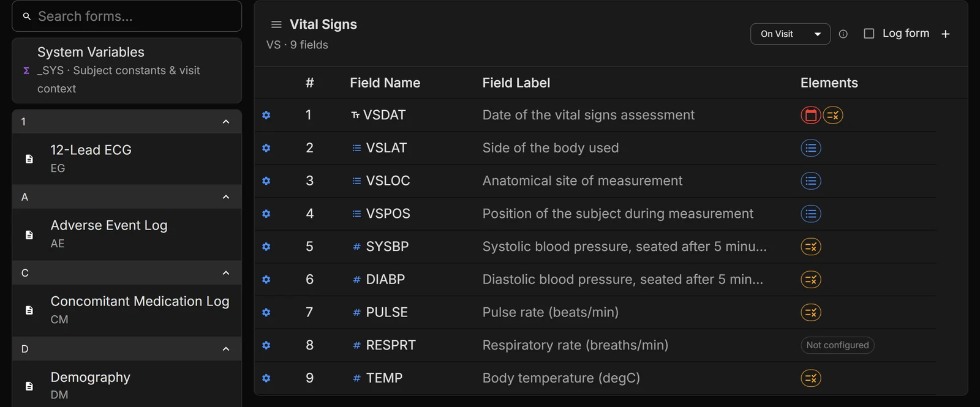980x407 pixels.
Task: Click the calendar element icon on VSDAT row
Action: (811, 115)
